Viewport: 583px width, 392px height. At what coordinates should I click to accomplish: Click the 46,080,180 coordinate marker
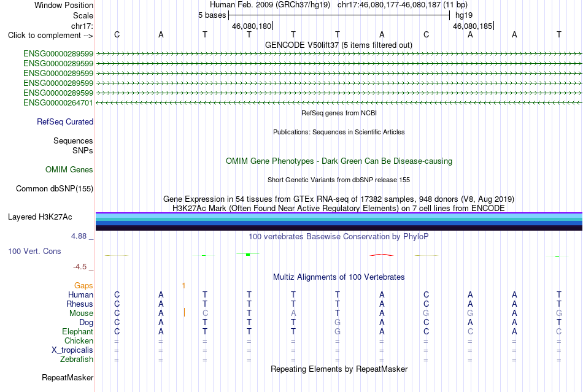[x=252, y=26]
